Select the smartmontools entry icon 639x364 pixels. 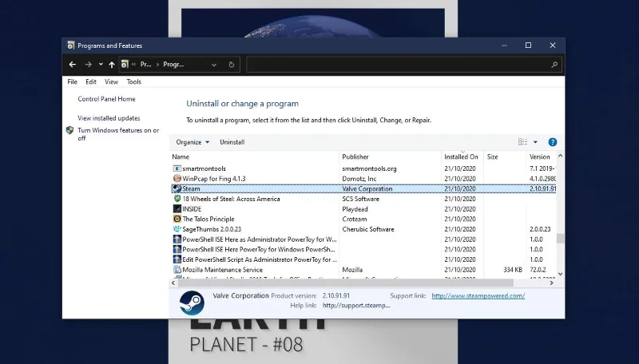pos(177,168)
